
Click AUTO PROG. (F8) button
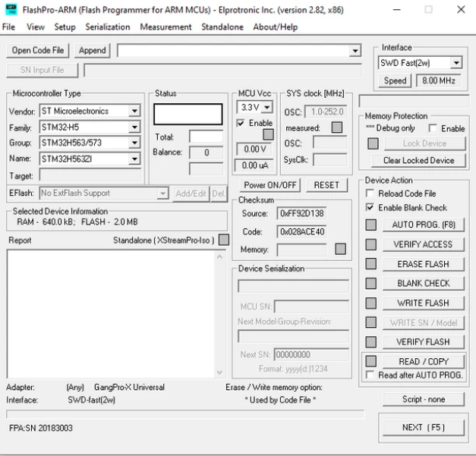click(424, 225)
